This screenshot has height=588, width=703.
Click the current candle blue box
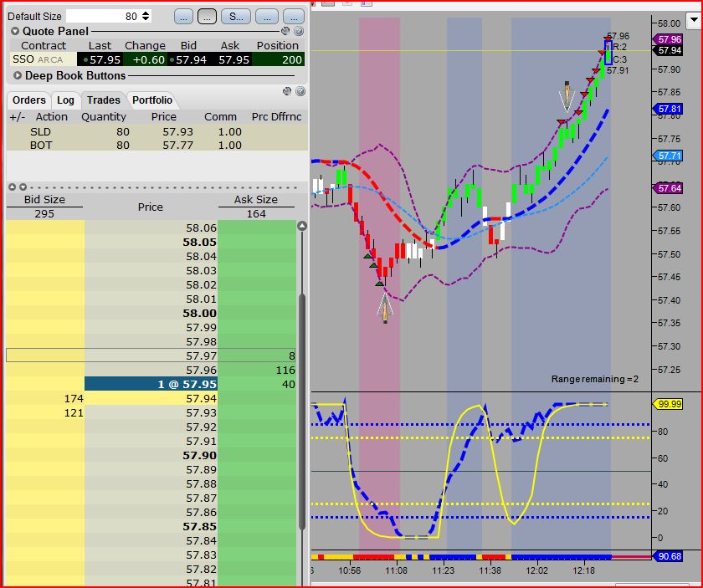pyautogui.click(x=608, y=53)
